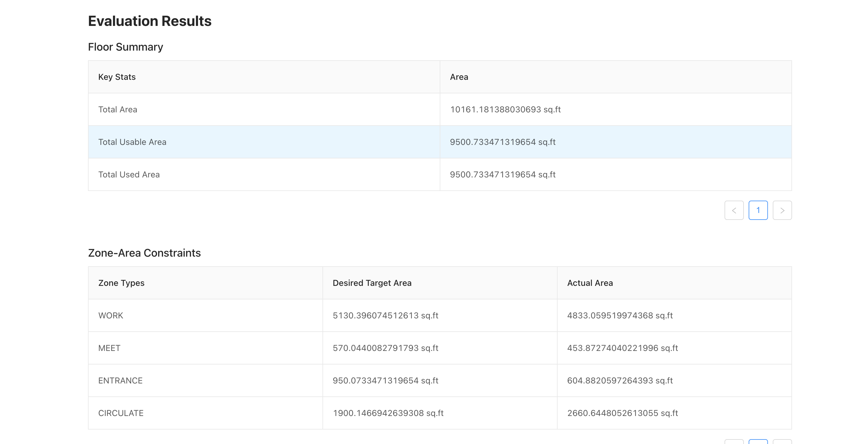Select page 1 in Floor Summary pagination
This screenshot has height=444, width=868.
click(758, 210)
